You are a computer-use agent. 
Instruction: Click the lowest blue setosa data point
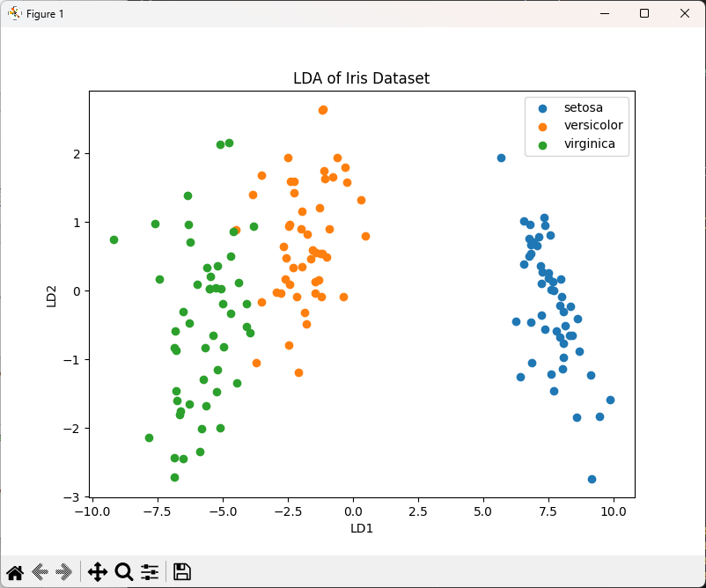[592, 479]
